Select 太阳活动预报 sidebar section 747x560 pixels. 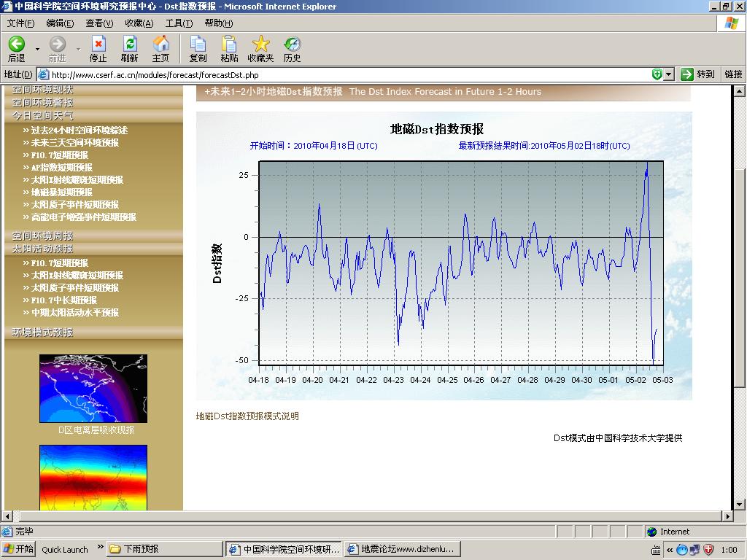pos(42,249)
